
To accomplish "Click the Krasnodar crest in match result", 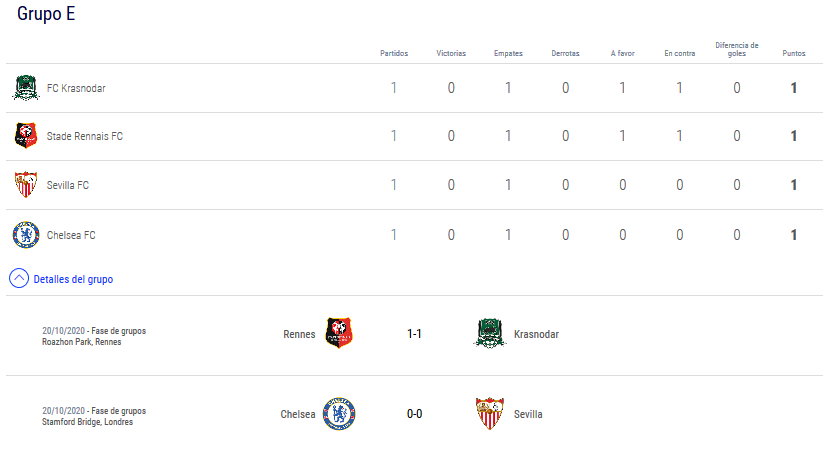I will point(489,334).
